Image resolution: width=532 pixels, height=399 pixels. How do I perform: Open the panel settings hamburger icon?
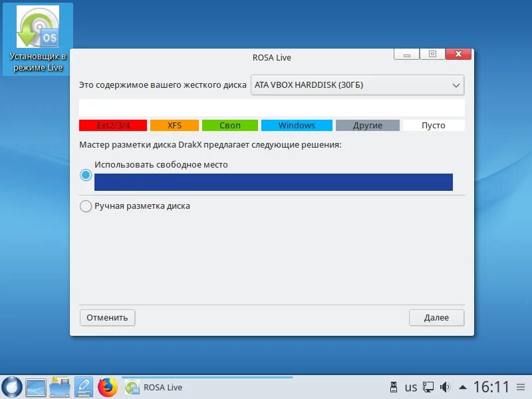[x=521, y=387]
